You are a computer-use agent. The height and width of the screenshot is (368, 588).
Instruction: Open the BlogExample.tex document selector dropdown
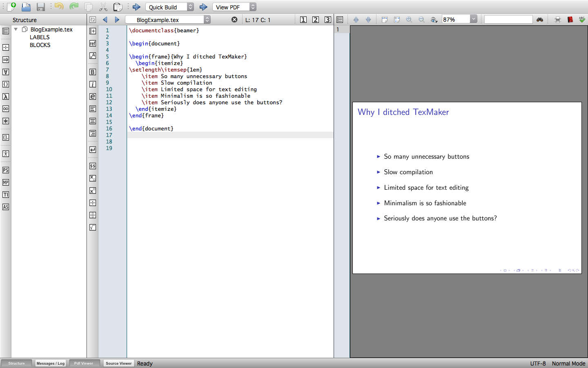coord(168,20)
